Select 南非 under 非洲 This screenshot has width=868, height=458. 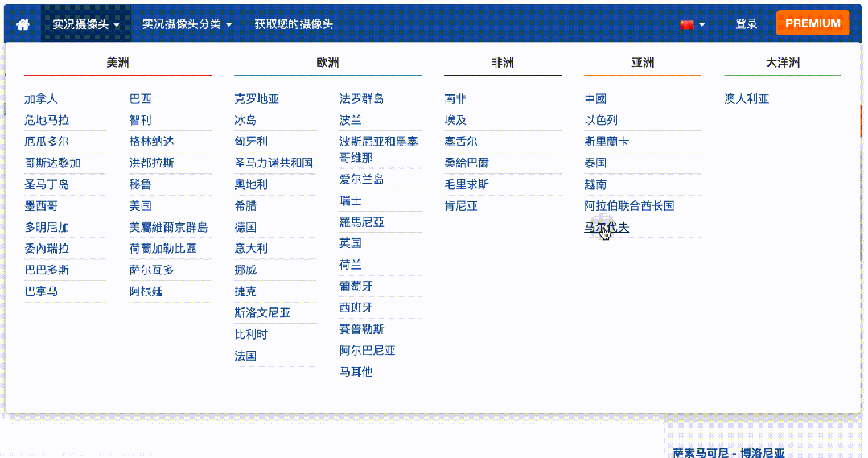point(455,98)
